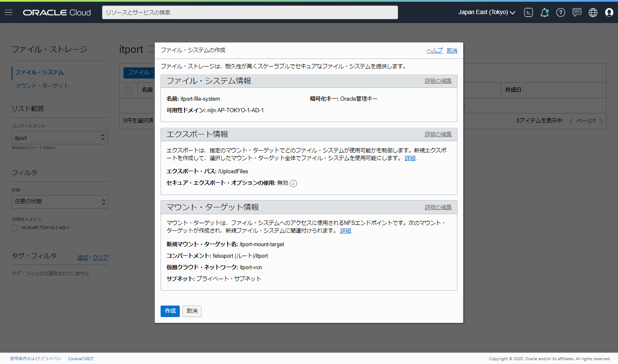Click the itport-vcn network value
Viewport: 618px width, 364px height.
click(251, 268)
